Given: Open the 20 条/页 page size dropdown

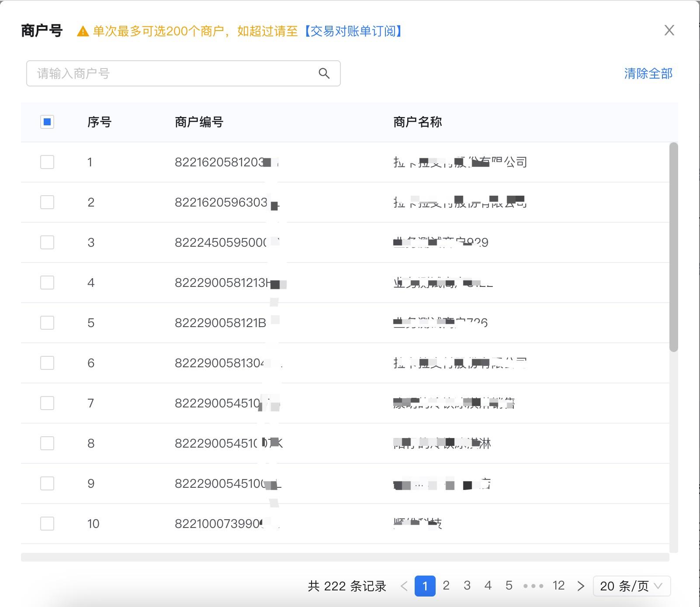Looking at the screenshot, I should click(x=631, y=586).
